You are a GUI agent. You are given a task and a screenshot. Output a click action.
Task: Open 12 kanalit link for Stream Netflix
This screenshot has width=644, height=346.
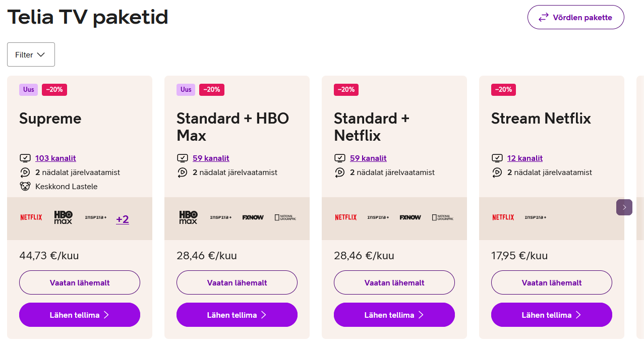click(525, 158)
